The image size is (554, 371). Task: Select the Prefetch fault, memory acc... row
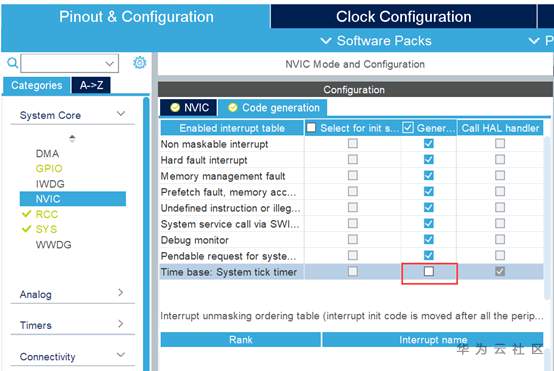pos(352,192)
